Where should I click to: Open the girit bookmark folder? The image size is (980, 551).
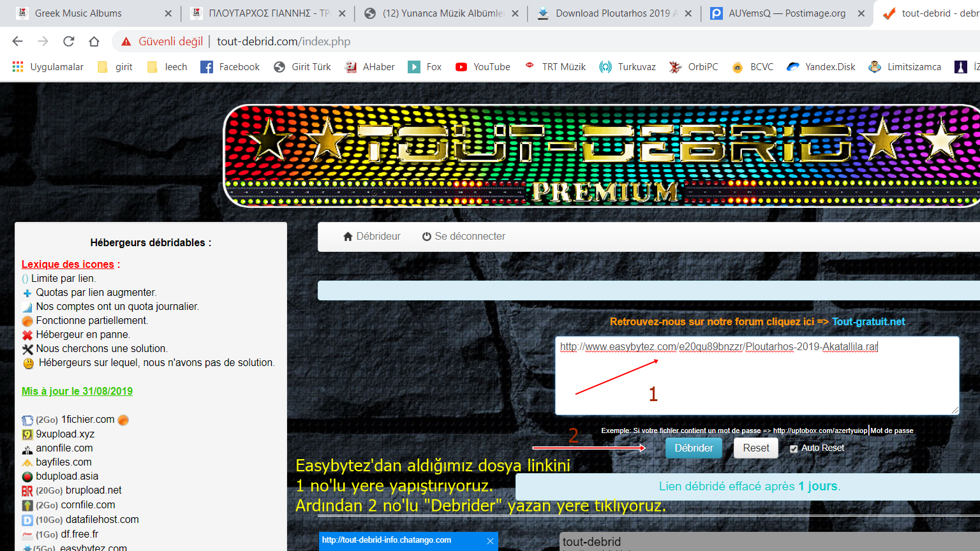[x=115, y=67]
